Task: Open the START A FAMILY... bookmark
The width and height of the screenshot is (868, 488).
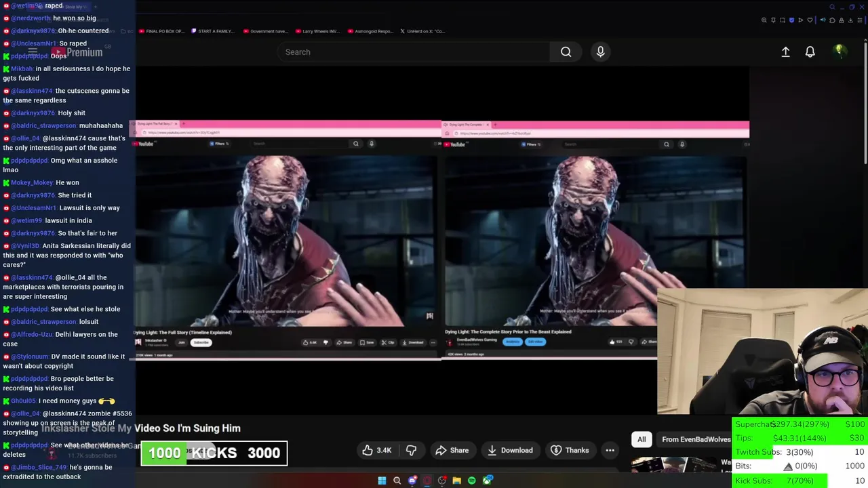Action: click(212, 31)
